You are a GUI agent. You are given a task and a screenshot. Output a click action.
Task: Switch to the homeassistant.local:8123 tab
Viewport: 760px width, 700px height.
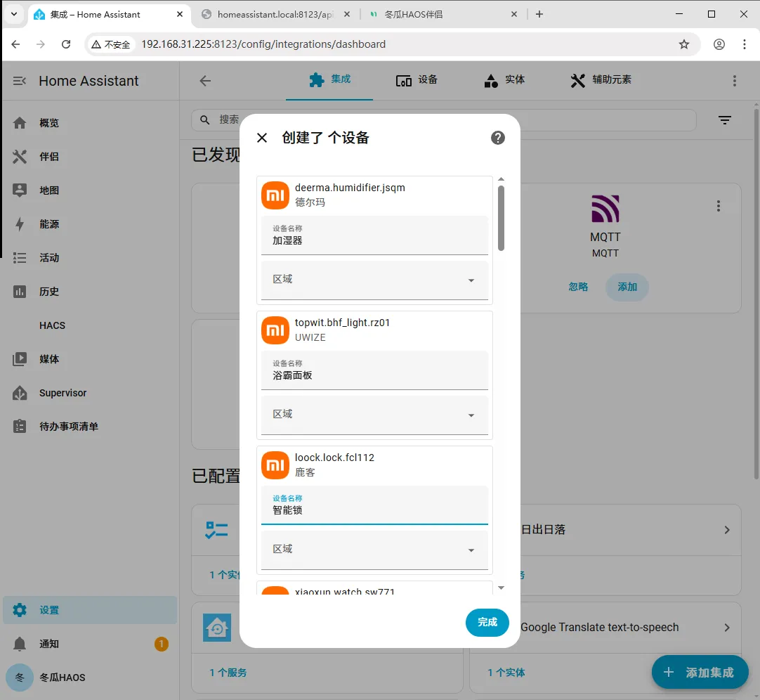(275, 15)
